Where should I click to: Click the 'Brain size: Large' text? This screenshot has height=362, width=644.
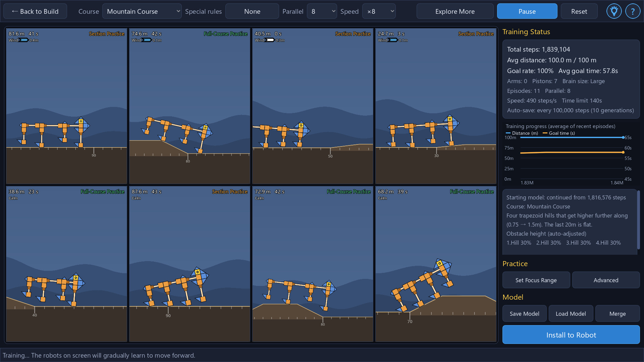coord(583,81)
